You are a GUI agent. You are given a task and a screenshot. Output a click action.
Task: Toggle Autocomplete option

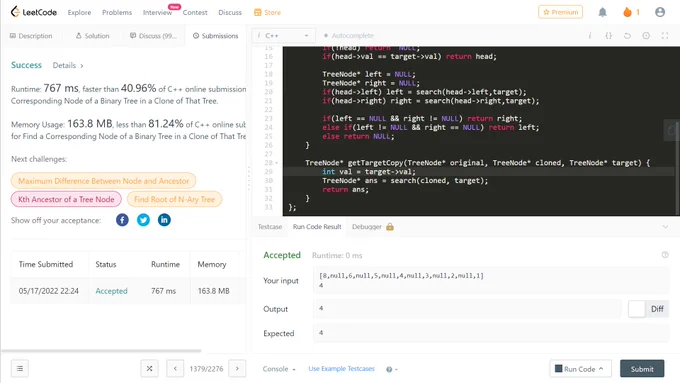349,36
